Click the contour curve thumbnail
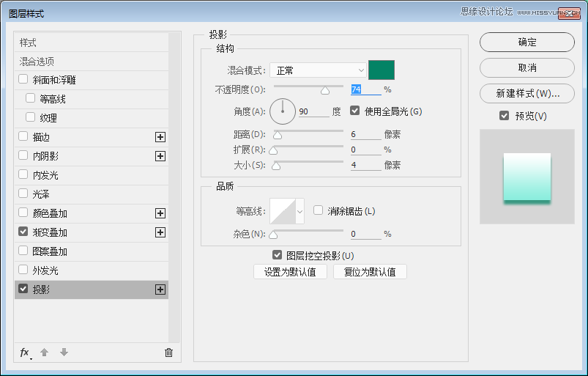Screen dimensions: 588x376 [283, 211]
